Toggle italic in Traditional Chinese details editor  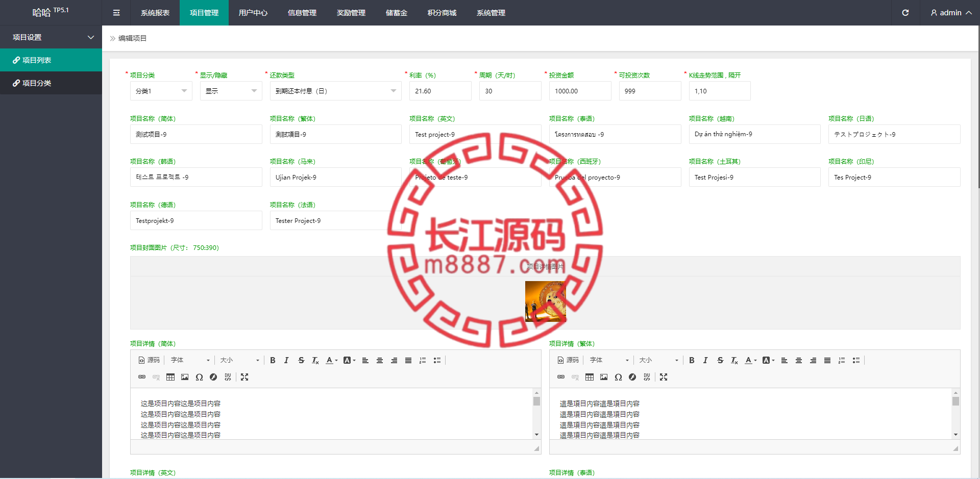click(x=705, y=360)
